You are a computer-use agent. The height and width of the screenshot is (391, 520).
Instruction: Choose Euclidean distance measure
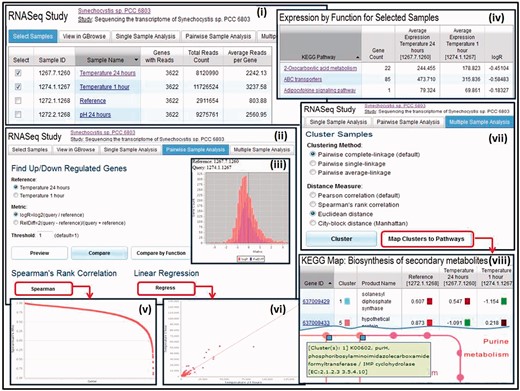[x=313, y=214]
